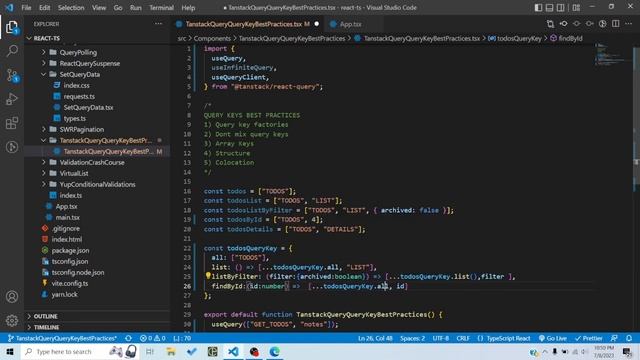Open the Manage gear settings

pos(12,320)
